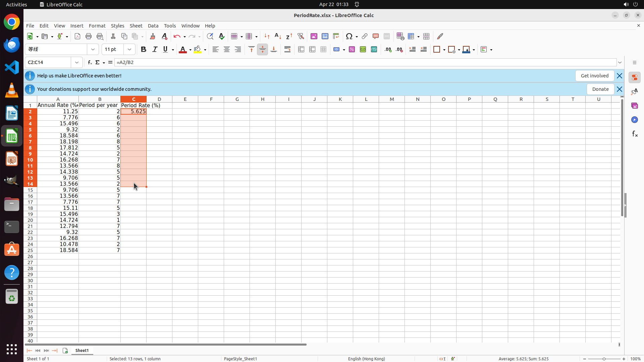Screen dimensions: 644x362
Task: Expand the font size dropdown
Action: (129, 50)
